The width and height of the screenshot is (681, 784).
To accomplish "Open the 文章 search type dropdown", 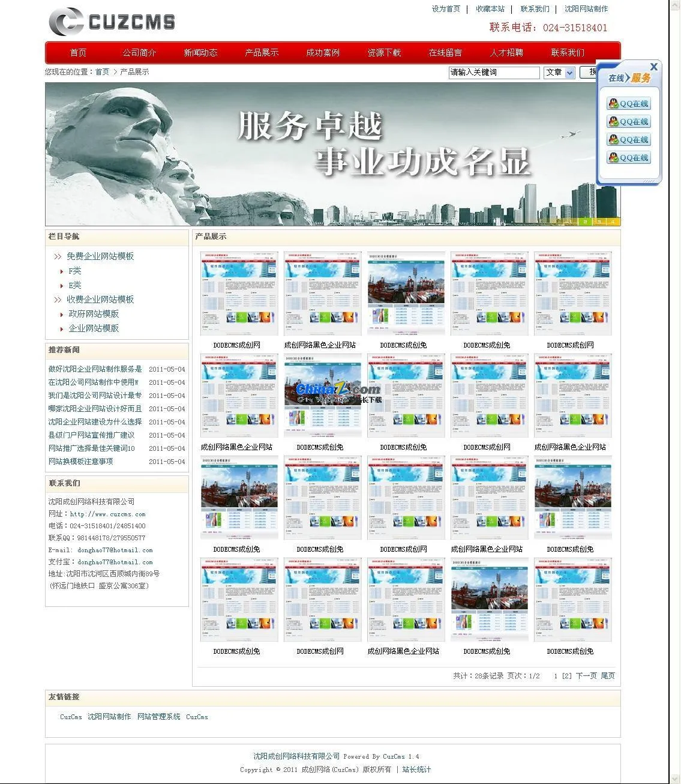I will (560, 73).
